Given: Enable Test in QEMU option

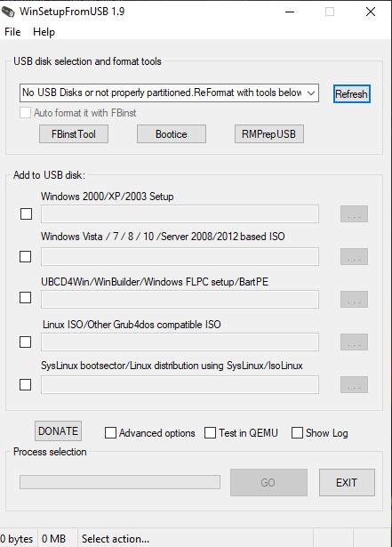Looking at the screenshot, I should (x=210, y=432).
